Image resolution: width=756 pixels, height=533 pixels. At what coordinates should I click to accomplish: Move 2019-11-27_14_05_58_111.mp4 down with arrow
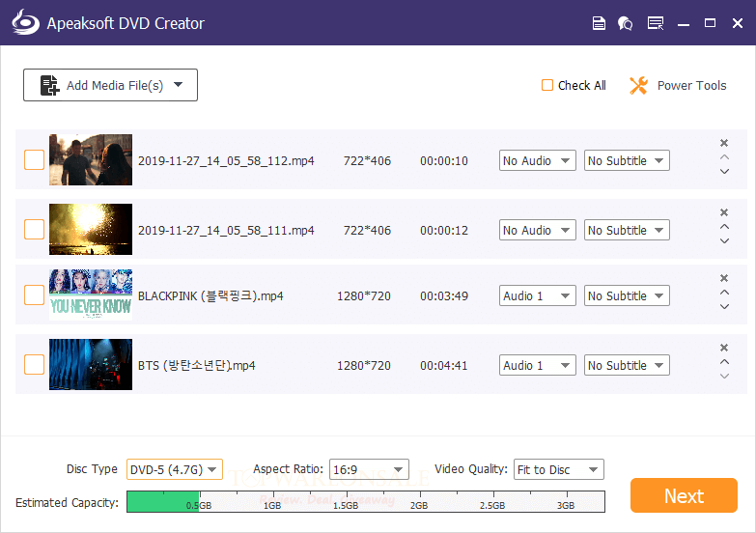click(724, 240)
